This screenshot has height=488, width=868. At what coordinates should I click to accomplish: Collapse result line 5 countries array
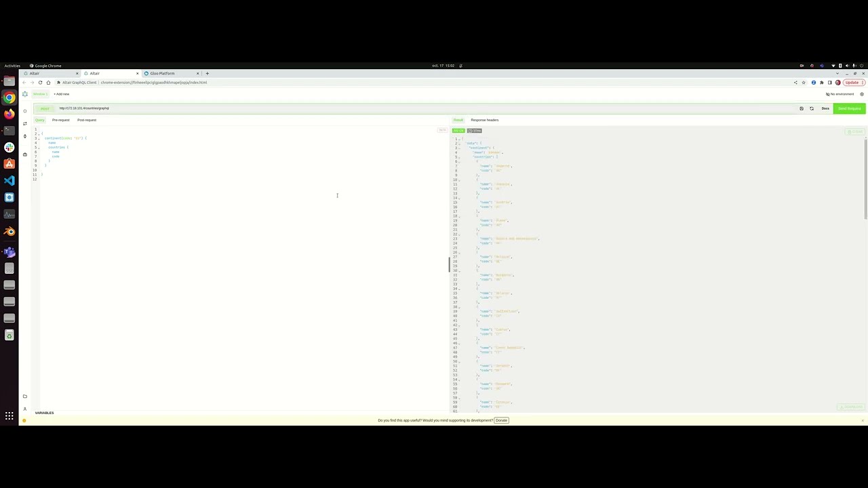(459, 157)
